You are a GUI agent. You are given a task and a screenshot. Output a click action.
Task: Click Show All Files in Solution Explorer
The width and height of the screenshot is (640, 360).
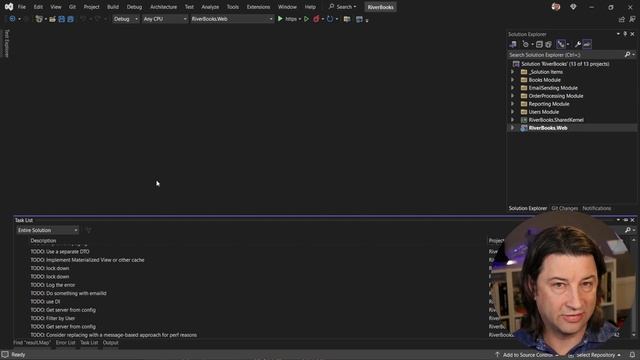[x=549, y=44]
